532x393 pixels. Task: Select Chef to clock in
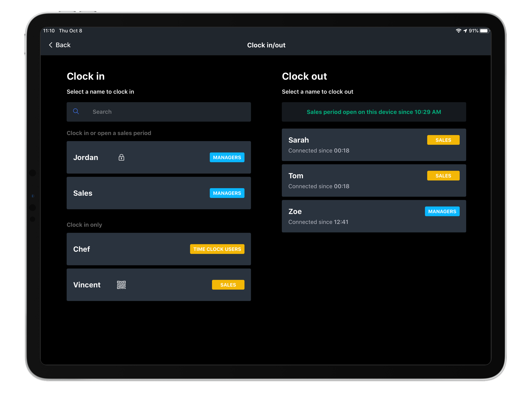click(x=159, y=249)
